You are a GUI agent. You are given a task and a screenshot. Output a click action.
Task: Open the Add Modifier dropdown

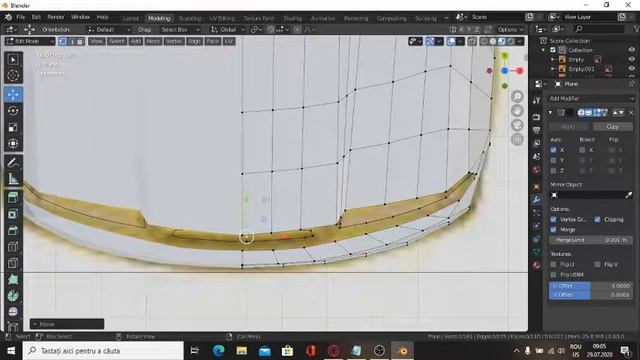pos(591,98)
